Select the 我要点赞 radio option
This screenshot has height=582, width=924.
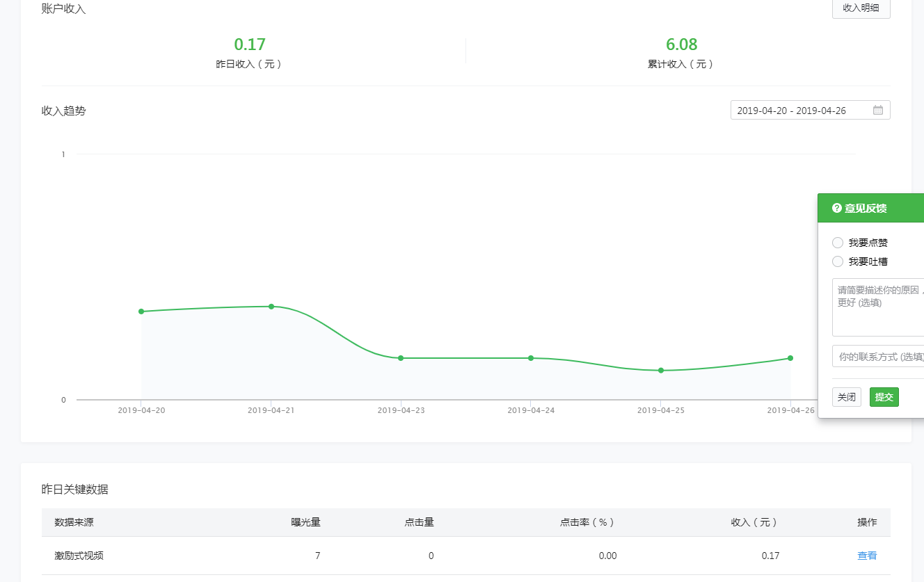[x=838, y=243]
